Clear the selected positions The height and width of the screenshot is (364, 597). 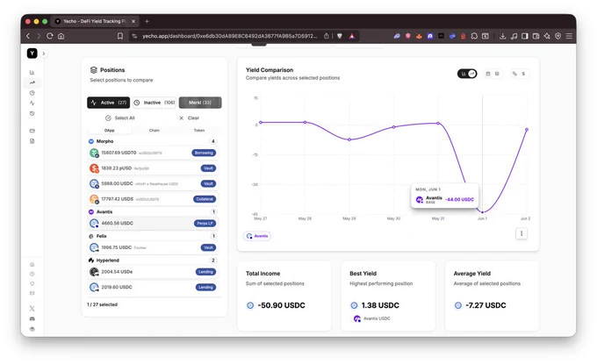coord(190,118)
